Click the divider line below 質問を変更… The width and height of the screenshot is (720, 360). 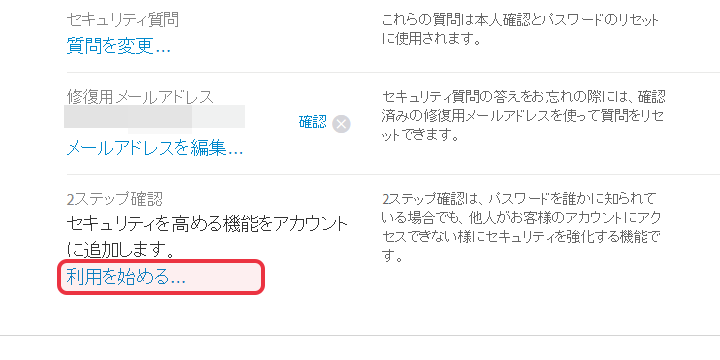(393, 73)
